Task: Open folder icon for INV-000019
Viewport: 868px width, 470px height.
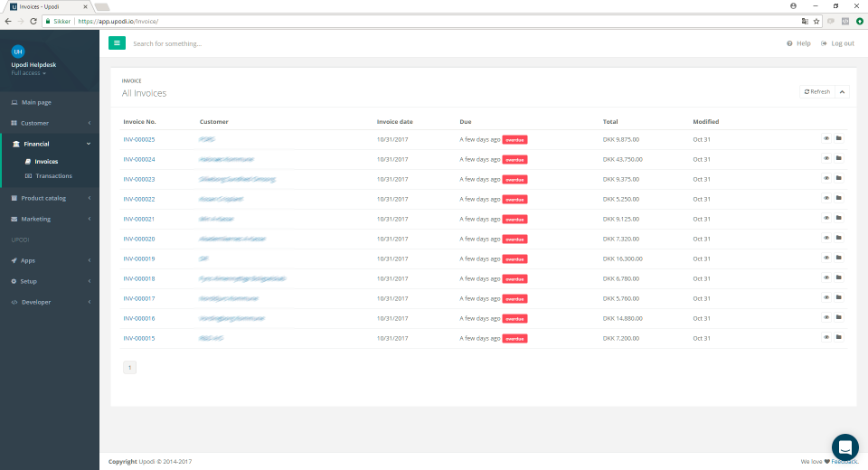Action: point(839,258)
